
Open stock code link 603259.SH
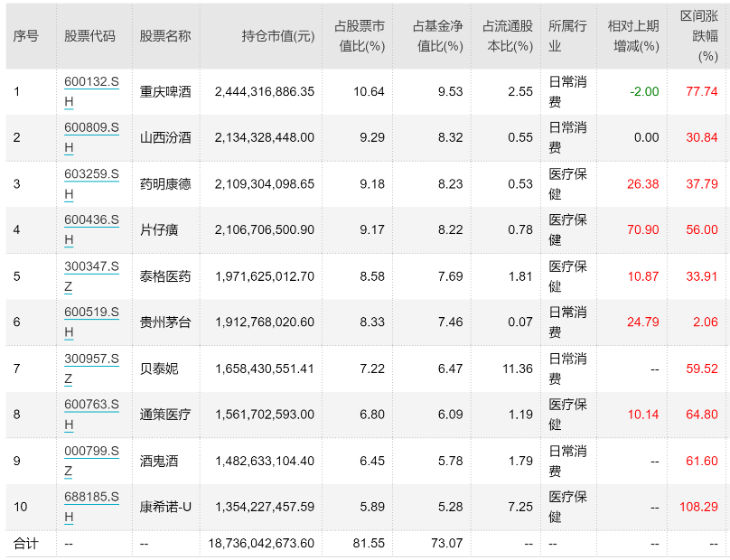tap(91, 183)
